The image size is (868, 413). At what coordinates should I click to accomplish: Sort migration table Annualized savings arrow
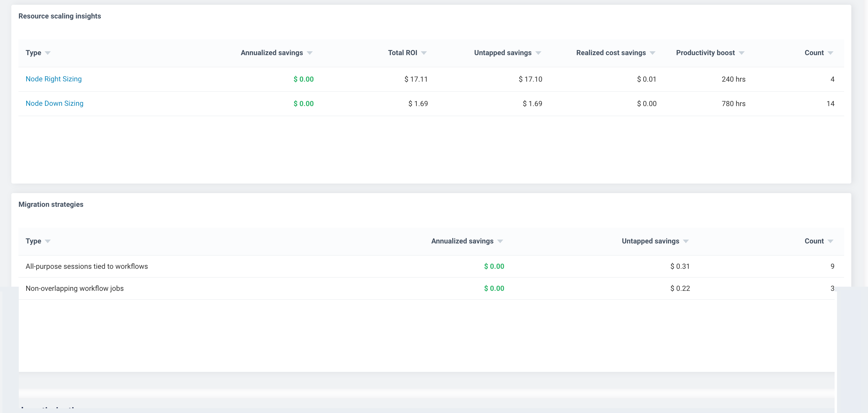point(500,241)
